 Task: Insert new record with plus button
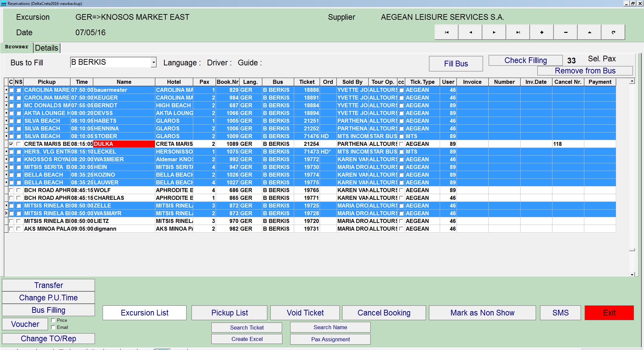click(x=542, y=33)
